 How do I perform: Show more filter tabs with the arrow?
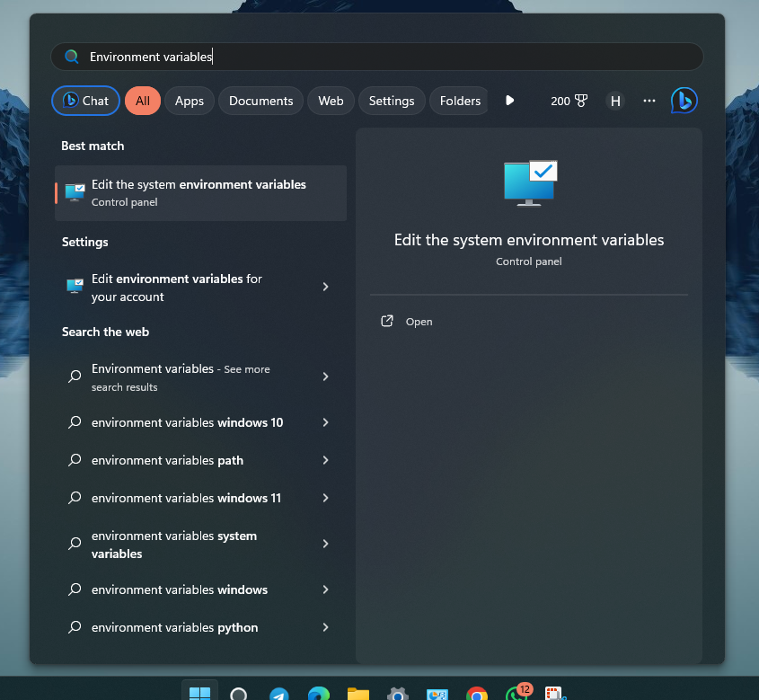click(509, 101)
